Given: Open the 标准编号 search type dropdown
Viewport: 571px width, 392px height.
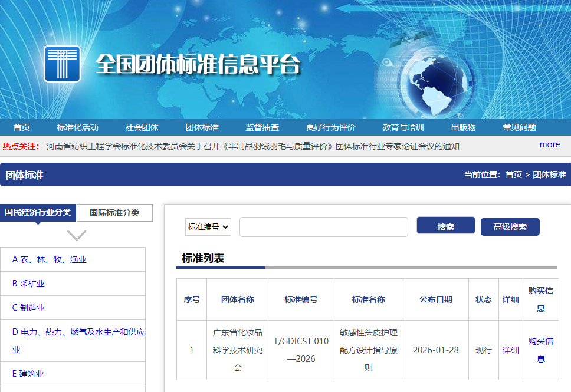Looking at the screenshot, I should click(x=208, y=227).
